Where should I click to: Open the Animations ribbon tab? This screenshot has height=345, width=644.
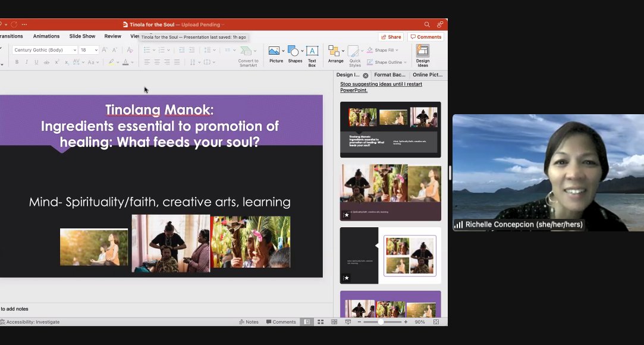point(46,36)
